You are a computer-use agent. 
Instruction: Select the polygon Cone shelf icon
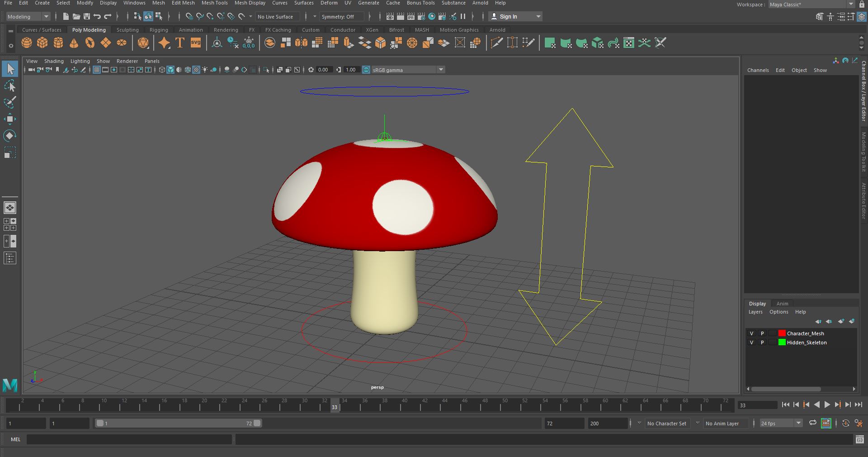(74, 43)
